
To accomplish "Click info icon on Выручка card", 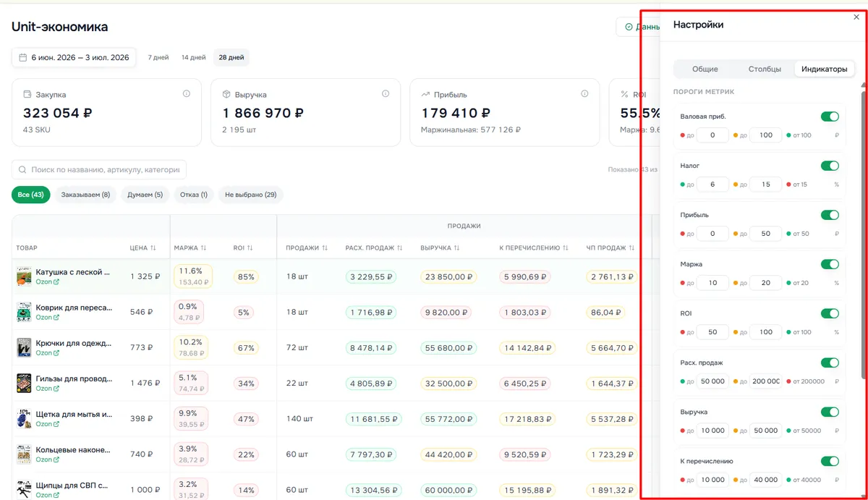I will (386, 94).
